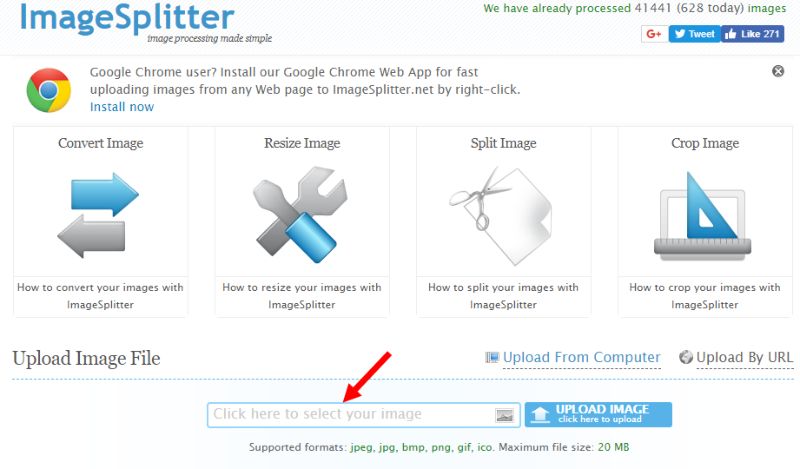Open How to split your images link
Image resolution: width=800 pixels, height=469 pixels.
[504, 296]
